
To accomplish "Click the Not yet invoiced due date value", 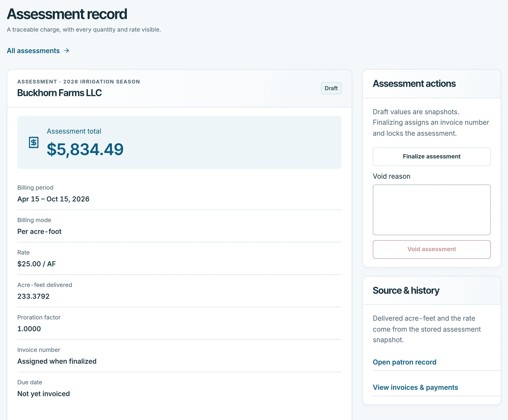I will [x=43, y=394].
